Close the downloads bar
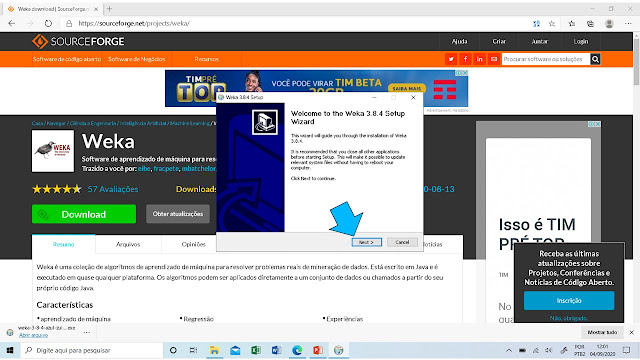This screenshot has width=640, height=360. 631,332
